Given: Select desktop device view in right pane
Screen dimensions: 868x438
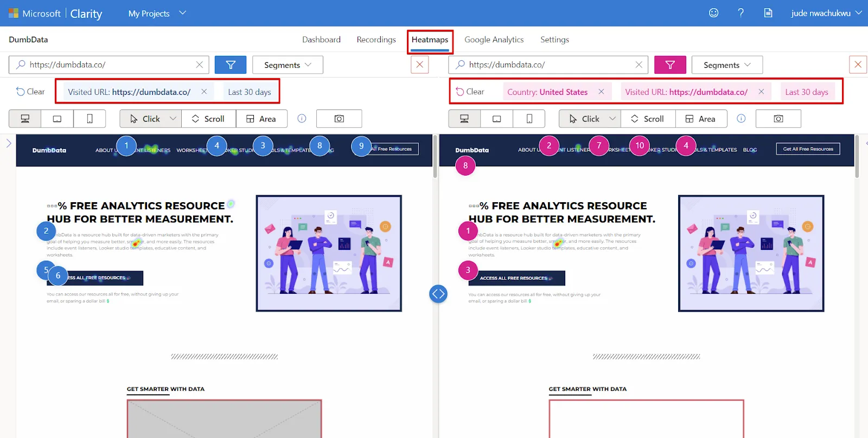Looking at the screenshot, I should pos(464,119).
